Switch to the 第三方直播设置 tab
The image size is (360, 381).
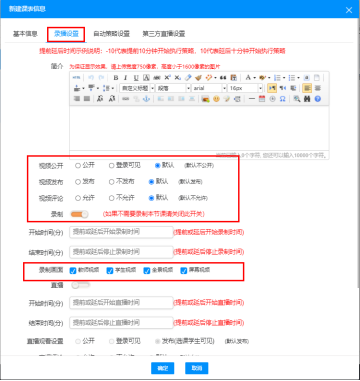164,34
